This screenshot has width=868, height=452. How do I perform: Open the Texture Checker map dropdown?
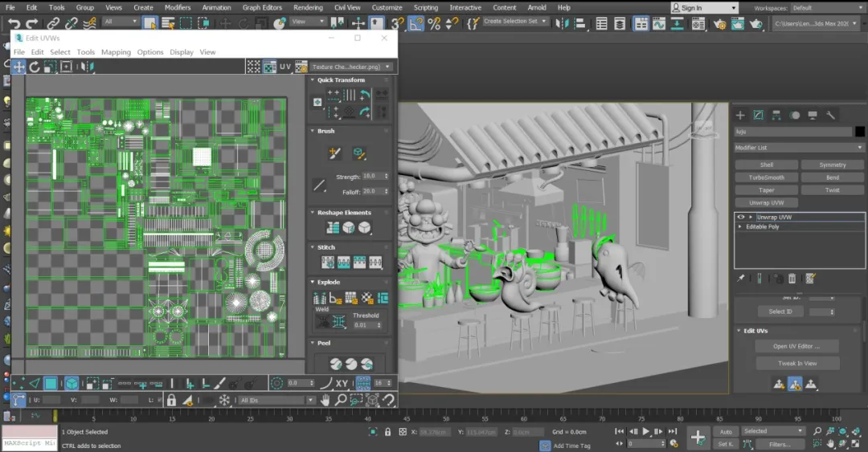pos(352,67)
